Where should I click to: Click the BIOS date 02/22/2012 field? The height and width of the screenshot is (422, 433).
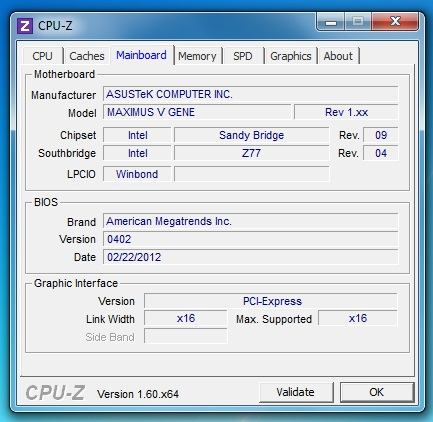[x=251, y=257]
